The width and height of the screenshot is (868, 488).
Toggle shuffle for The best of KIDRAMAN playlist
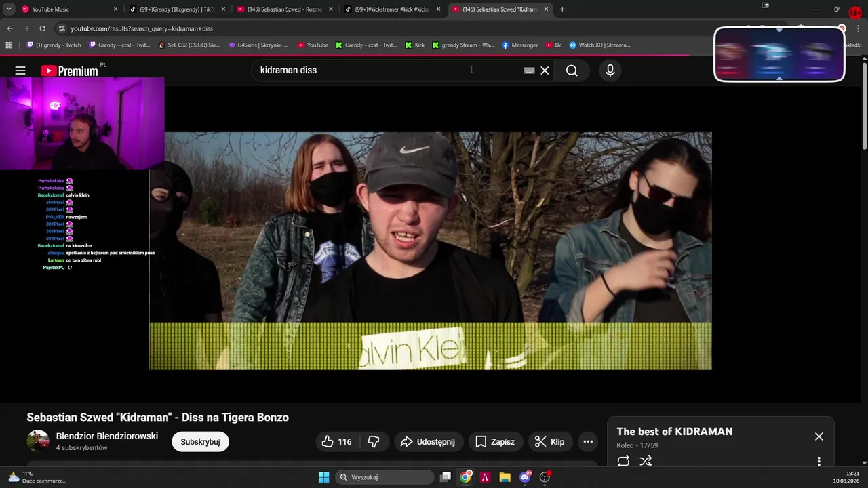pyautogui.click(x=646, y=461)
